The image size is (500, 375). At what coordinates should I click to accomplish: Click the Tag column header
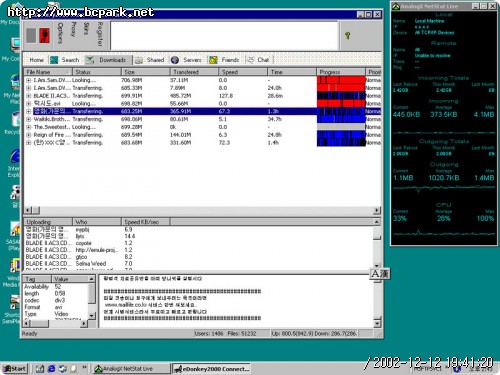click(x=37, y=279)
